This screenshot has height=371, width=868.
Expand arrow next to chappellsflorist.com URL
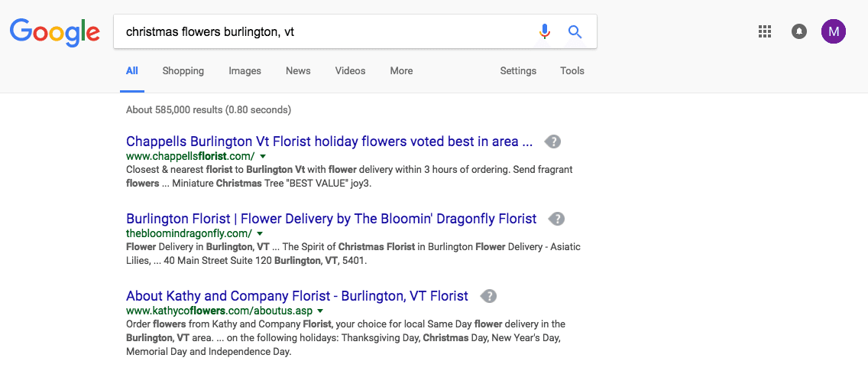click(263, 156)
